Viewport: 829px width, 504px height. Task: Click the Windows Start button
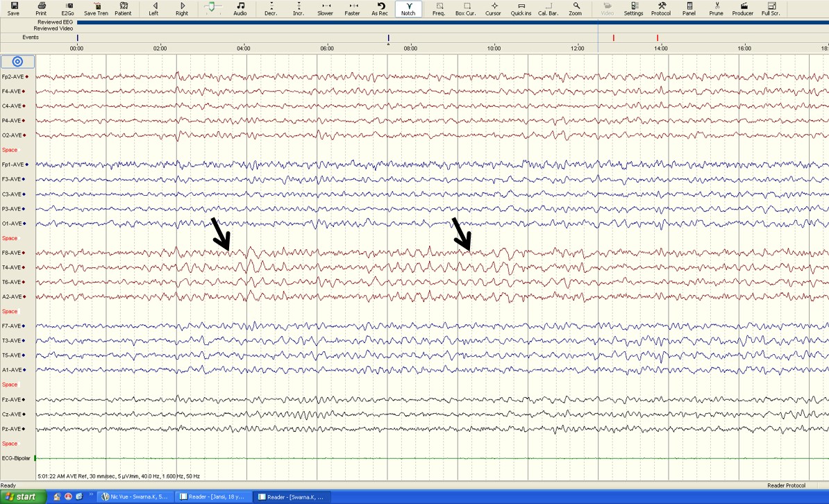click(x=23, y=497)
